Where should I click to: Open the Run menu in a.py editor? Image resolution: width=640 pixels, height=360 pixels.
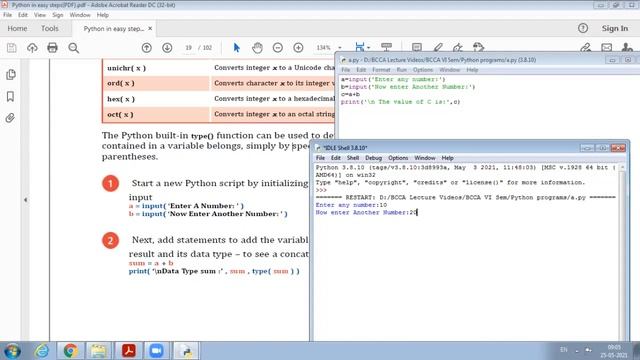[x=402, y=70]
